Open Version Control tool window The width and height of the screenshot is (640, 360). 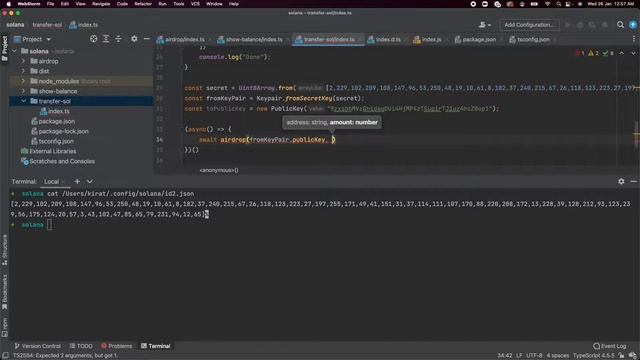pos(38,346)
